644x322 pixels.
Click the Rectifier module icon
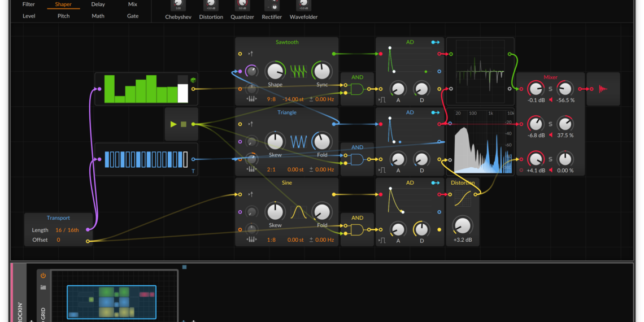tap(272, 6)
